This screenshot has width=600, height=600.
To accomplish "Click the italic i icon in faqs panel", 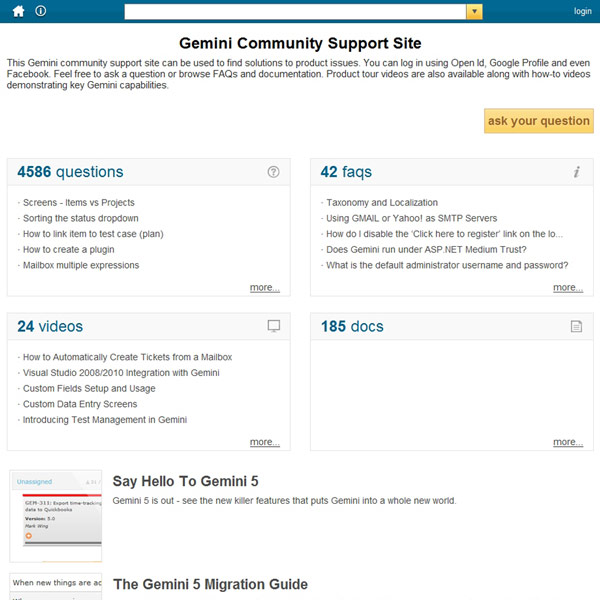I will [577, 172].
